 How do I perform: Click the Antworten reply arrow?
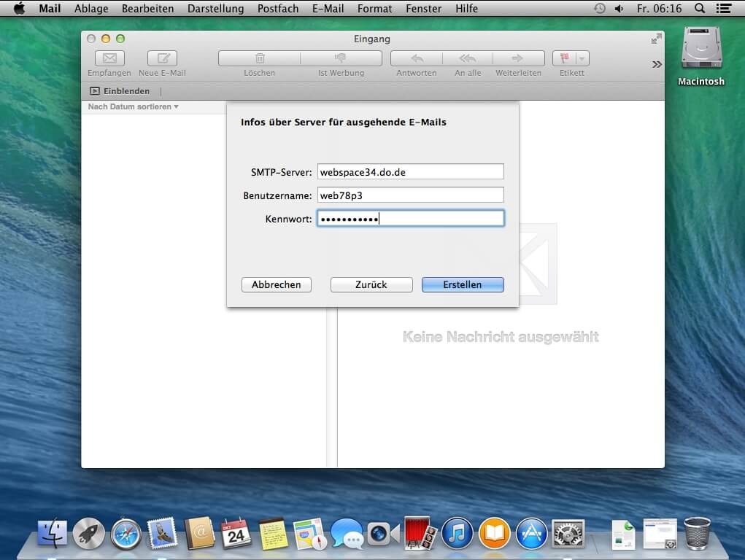point(417,58)
